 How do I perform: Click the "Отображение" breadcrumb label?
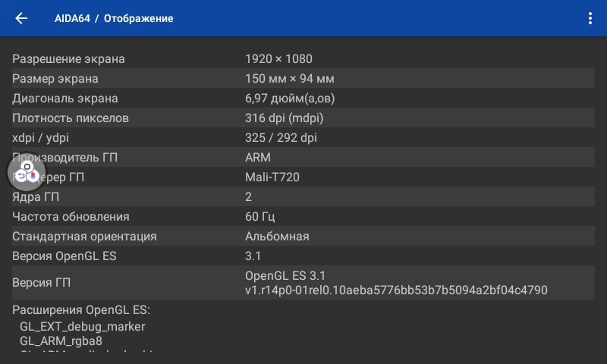click(138, 18)
